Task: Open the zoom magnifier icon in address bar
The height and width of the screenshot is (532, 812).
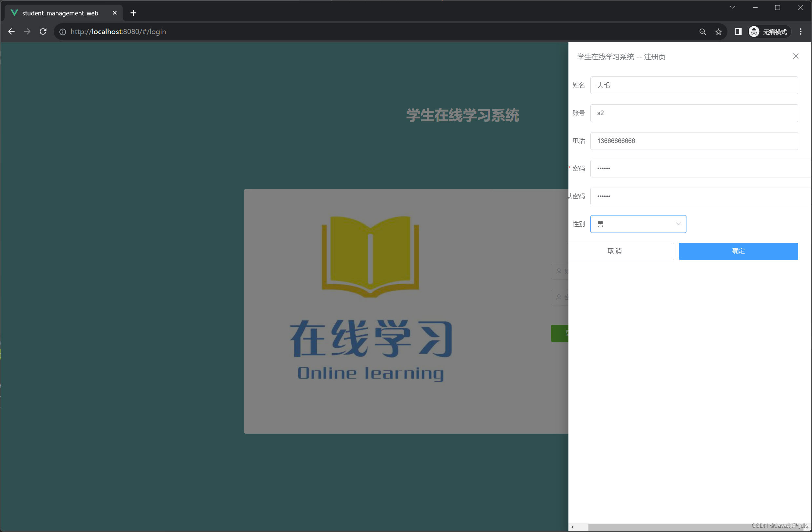Action: 703,32
